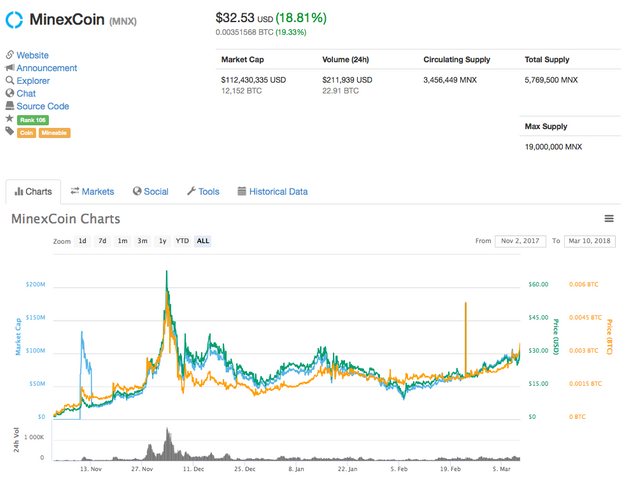The image size is (640, 477).
Task: Click the orange Price (BTC) axis label
Action: click(x=609, y=337)
